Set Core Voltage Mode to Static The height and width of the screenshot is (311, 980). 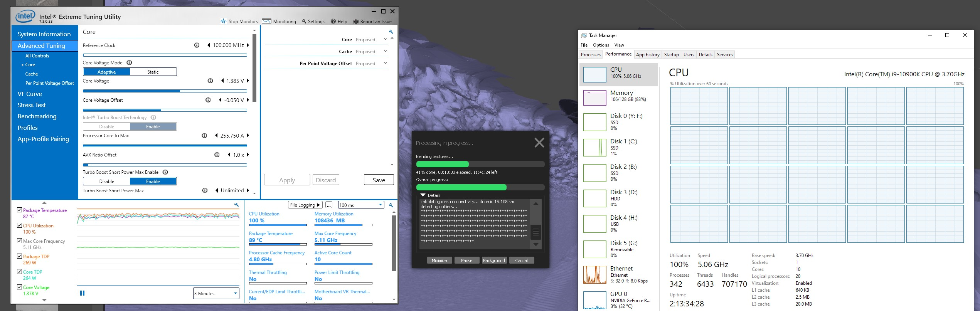click(x=153, y=72)
